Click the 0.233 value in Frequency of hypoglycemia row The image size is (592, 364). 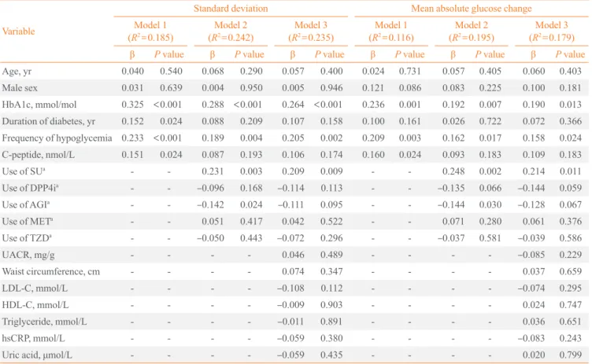pyautogui.click(x=132, y=138)
